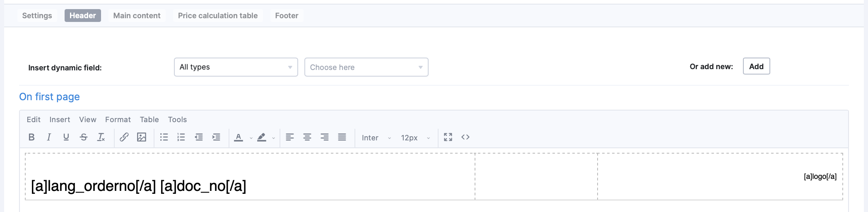
Task: Open the text color picker arrow
Action: (x=251, y=138)
